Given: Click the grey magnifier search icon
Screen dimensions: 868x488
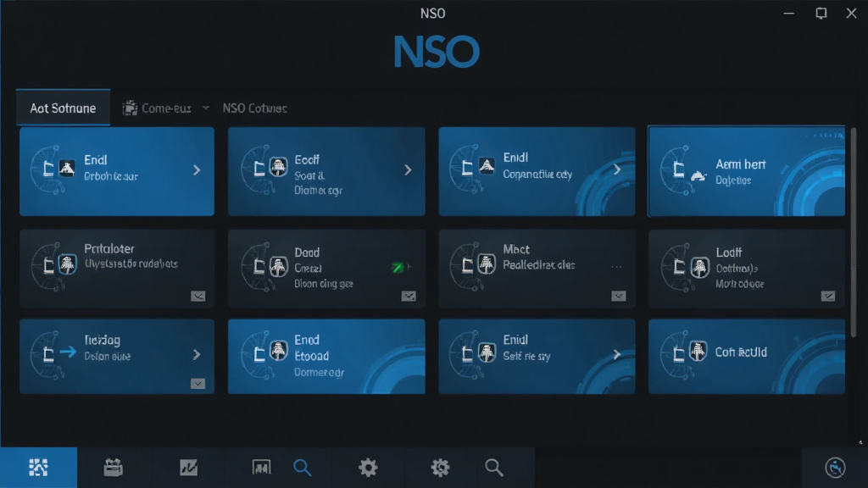Looking at the screenshot, I should click(494, 468).
